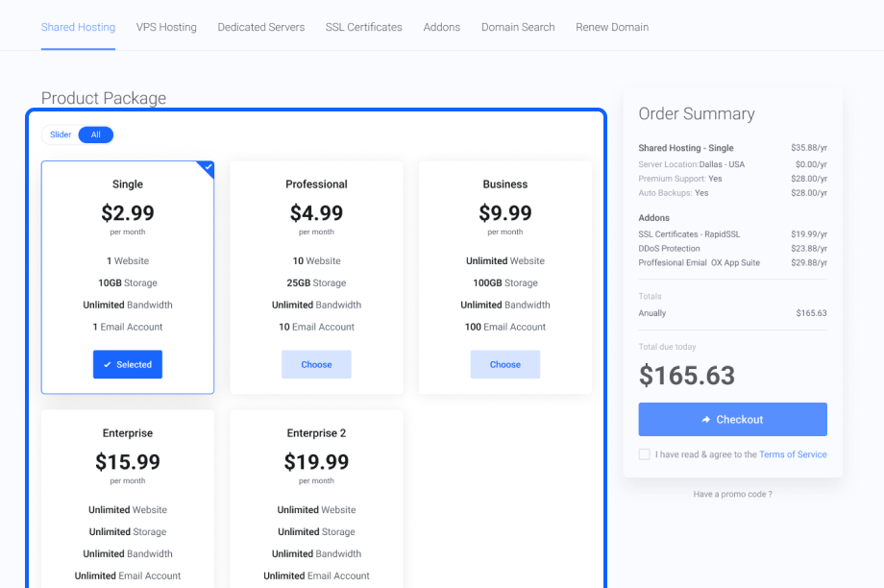Go to the Dedicated Servers tab
884x588 pixels.
[261, 27]
